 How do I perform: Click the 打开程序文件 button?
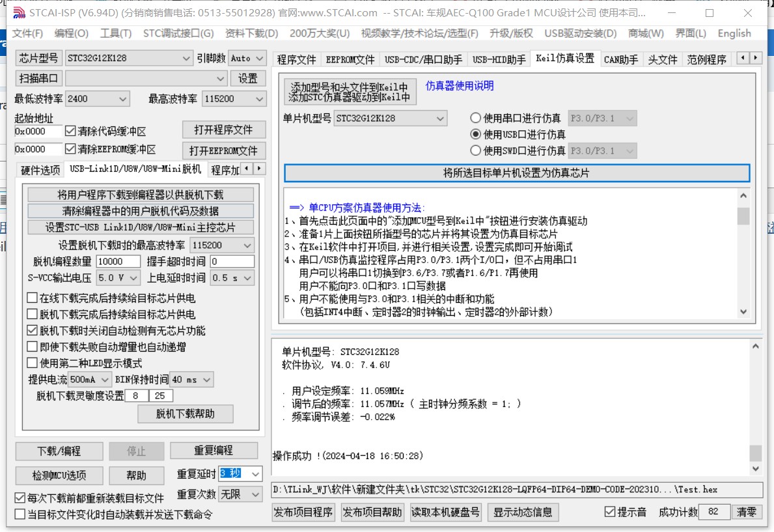click(224, 130)
